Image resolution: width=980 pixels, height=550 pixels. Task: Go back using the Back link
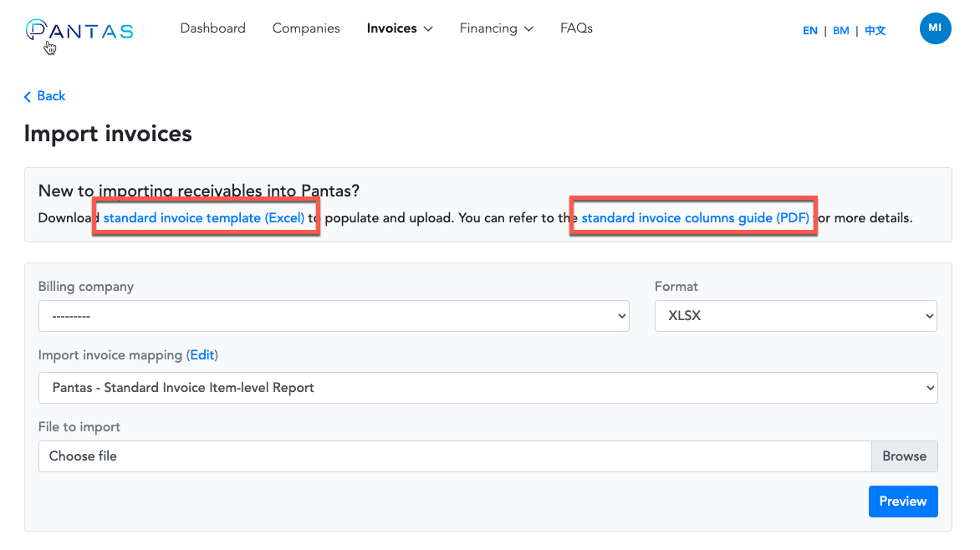click(44, 95)
